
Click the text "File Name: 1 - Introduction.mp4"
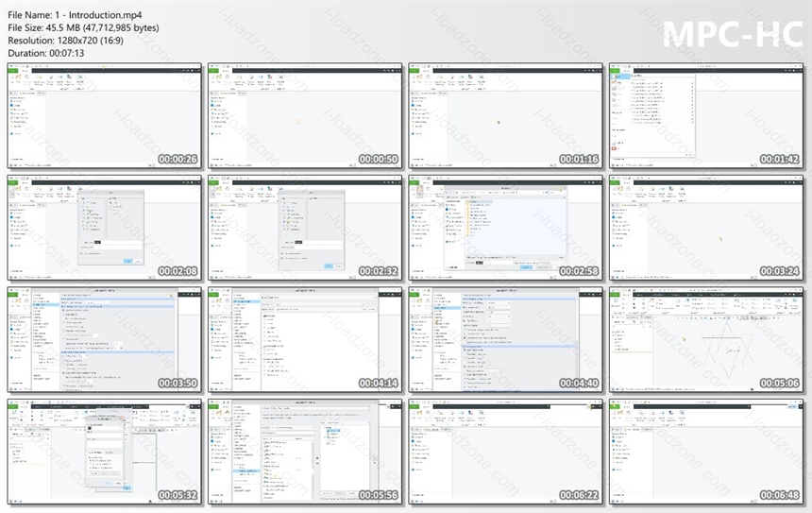point(75,15)
